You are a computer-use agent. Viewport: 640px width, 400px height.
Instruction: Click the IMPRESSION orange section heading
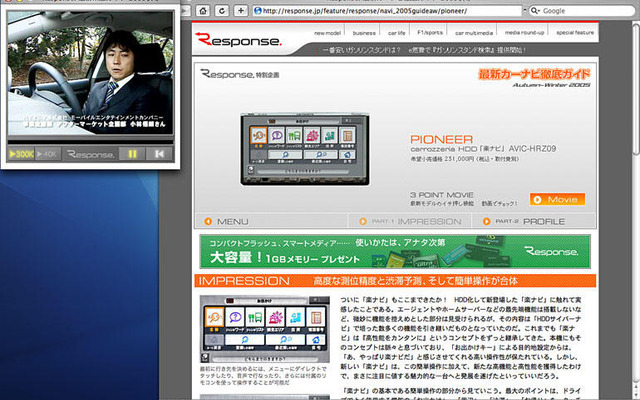point(244,281)
